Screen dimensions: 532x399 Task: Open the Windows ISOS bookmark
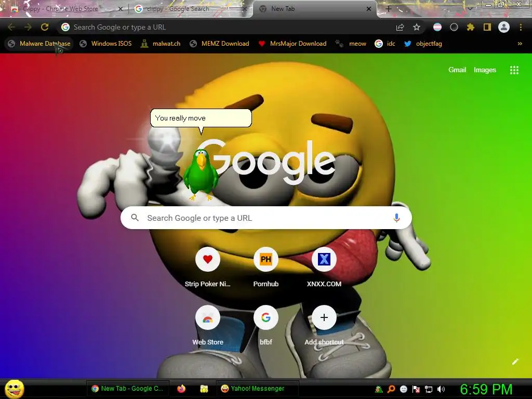click(x=106, y=44)
